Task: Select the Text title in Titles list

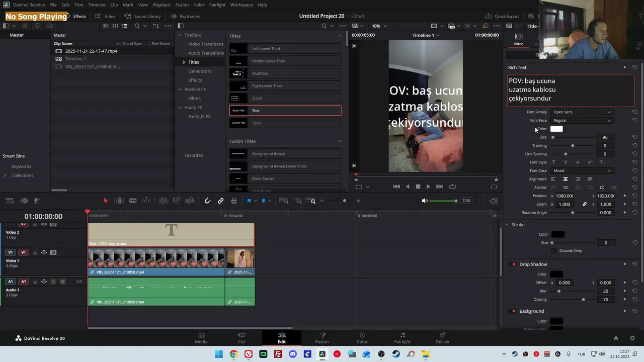Action: pos(285,111)
